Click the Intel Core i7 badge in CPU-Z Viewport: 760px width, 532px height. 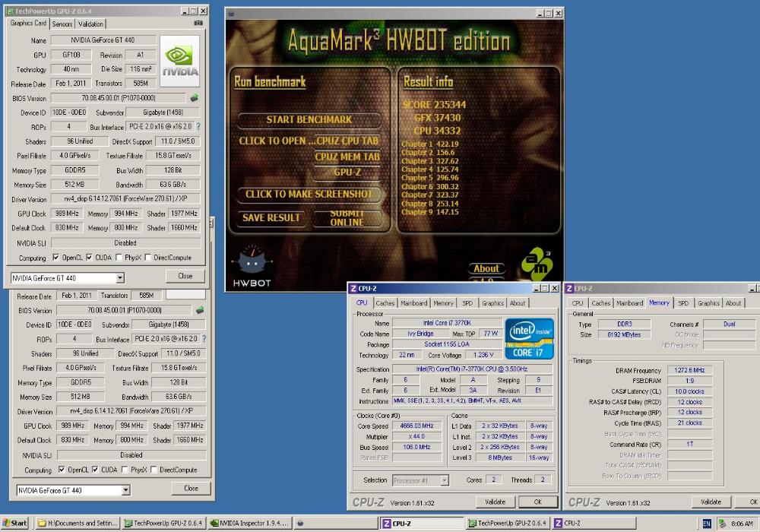[529, 339]
